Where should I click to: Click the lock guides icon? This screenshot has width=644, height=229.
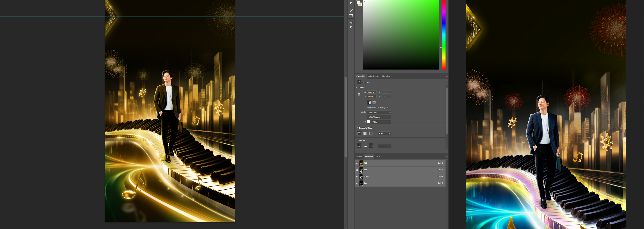click(x=365, y=146)
